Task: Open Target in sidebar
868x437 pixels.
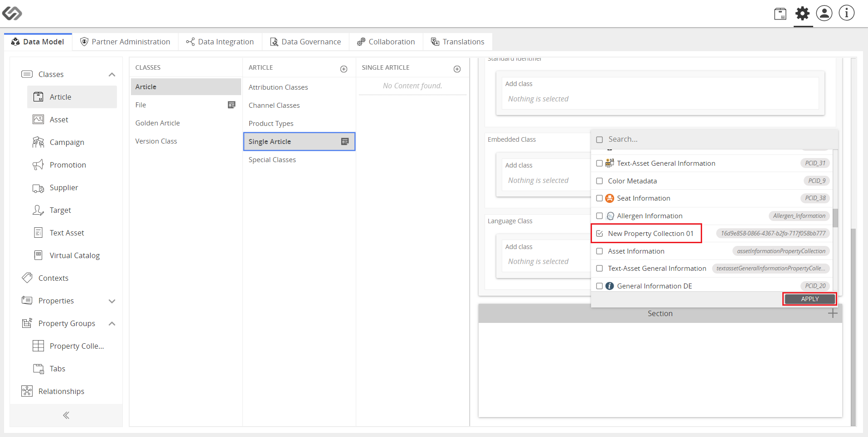Action: (x=73, y=210)
